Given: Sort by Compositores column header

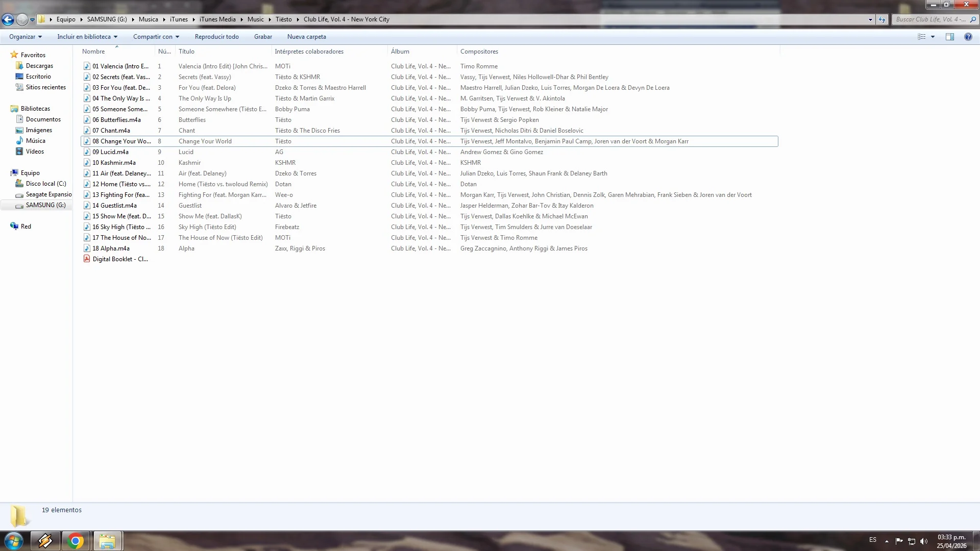Looking at the screenshot, I should [479, 52].
